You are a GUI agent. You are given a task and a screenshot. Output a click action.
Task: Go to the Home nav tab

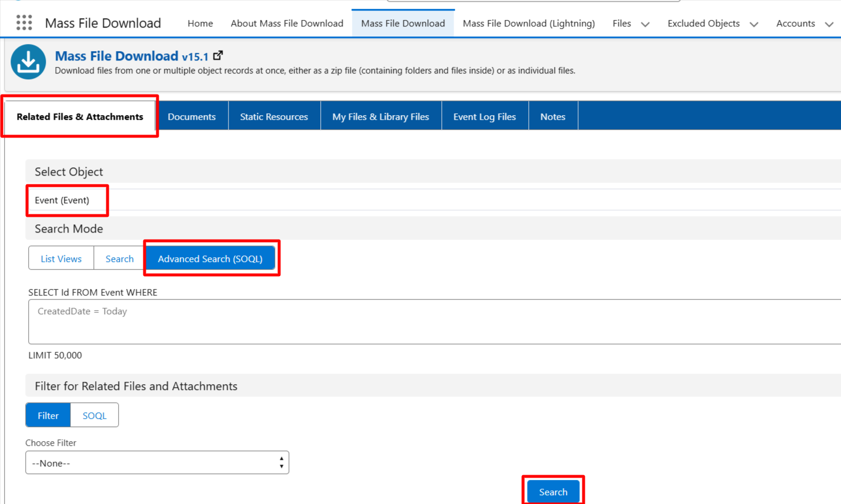click(x=200, y=23)
